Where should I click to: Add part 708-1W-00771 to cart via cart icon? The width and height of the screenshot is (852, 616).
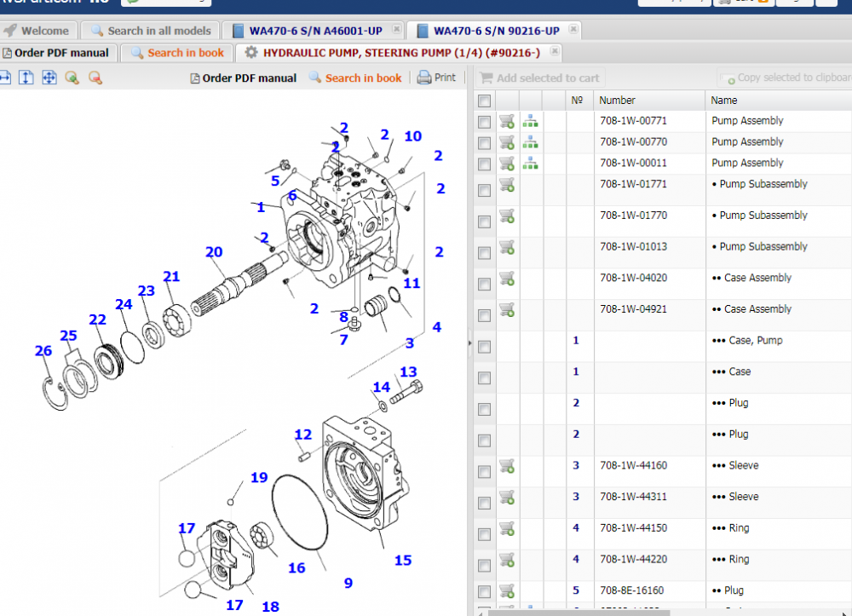click(x=506, y=121)
